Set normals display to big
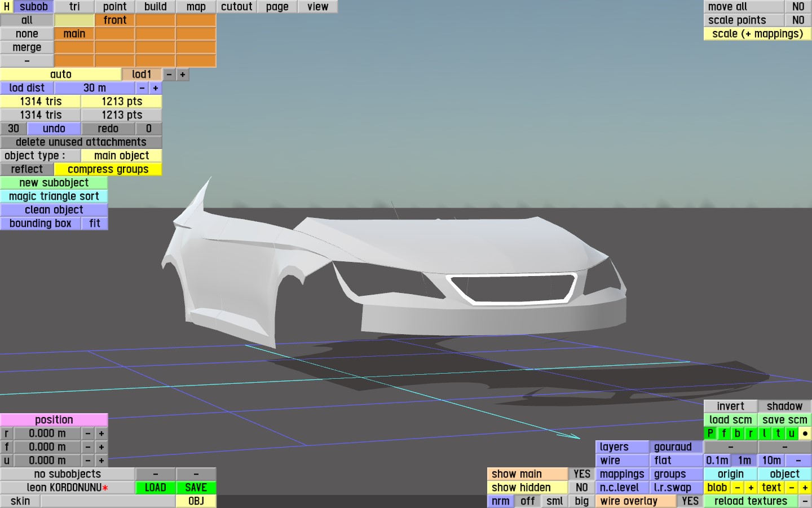Viewport: 812px width, 508px height. [582, 501]
